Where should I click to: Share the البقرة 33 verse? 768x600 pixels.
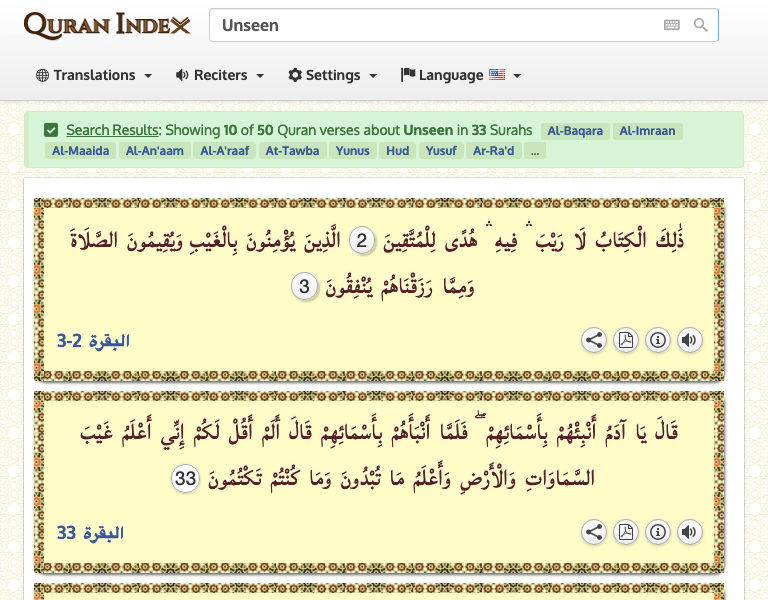coord(594,532)
